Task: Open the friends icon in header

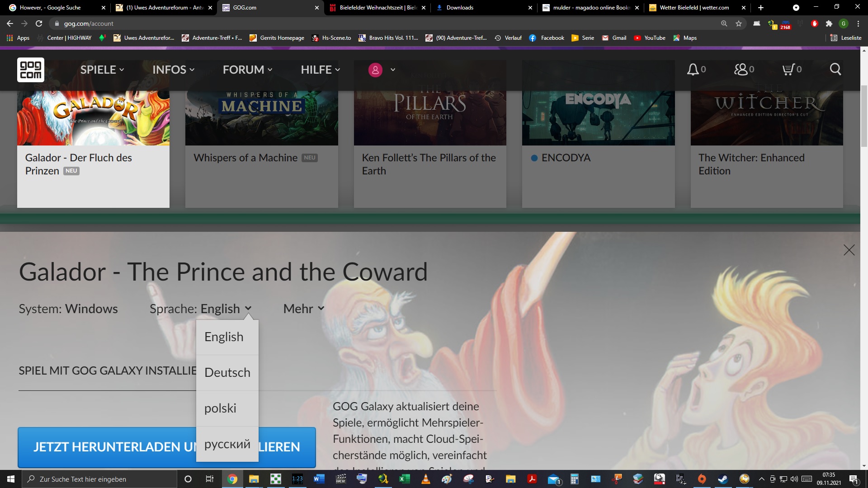Action: (x=741, y=70)
